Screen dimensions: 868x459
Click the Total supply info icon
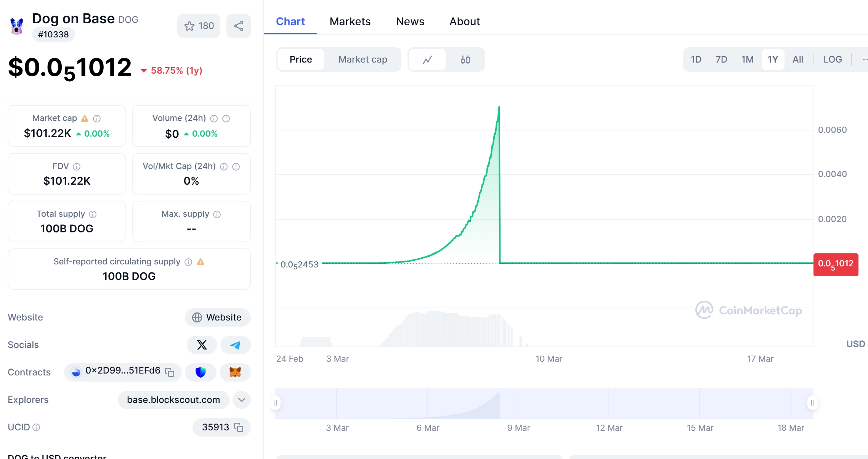click(93, 214)
